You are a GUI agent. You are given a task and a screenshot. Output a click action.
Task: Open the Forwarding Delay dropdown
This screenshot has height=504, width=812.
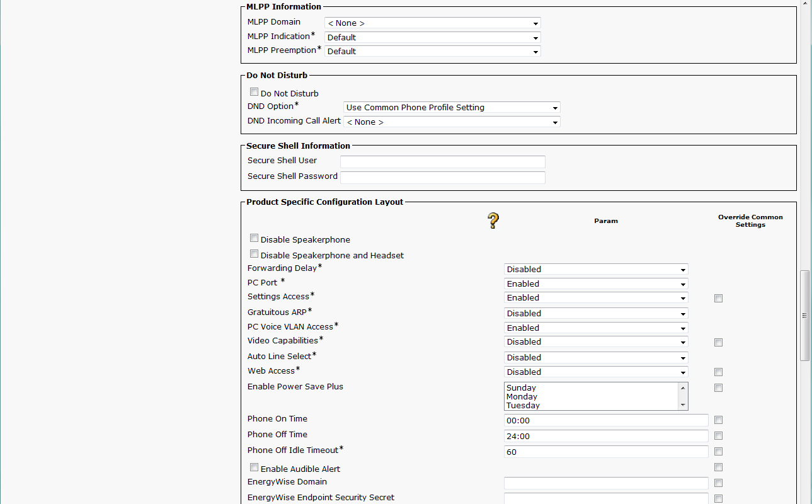coord(595,270)
